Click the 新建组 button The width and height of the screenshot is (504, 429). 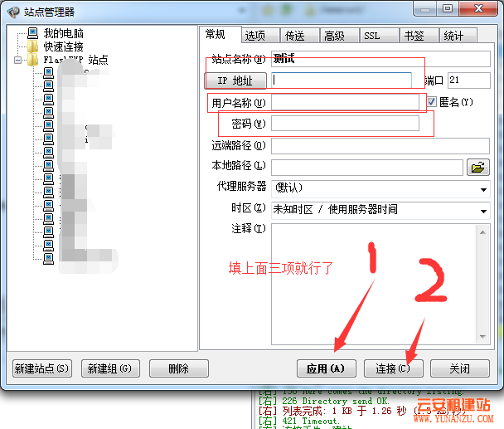[110, 368]
